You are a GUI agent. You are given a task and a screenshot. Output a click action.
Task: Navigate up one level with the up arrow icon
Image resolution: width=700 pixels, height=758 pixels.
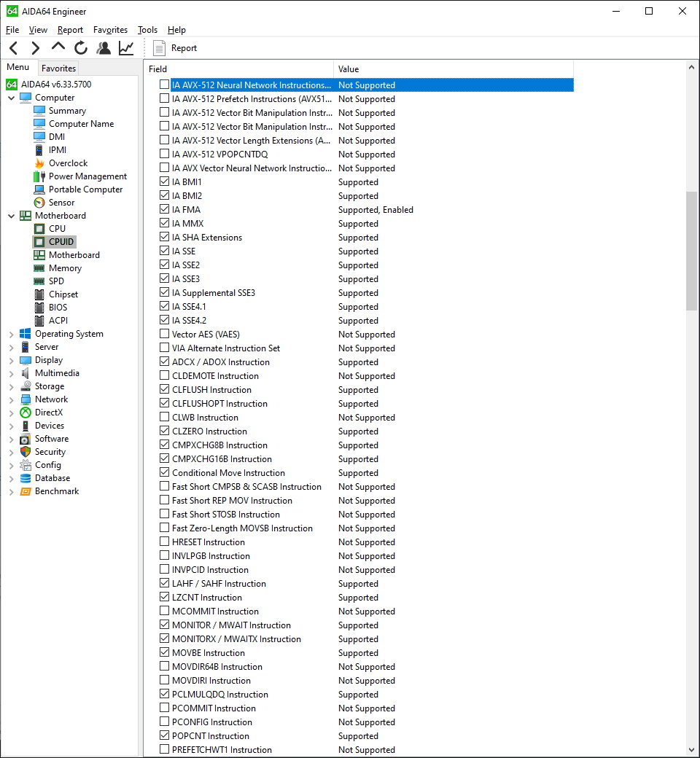click(x=58, y=47)
